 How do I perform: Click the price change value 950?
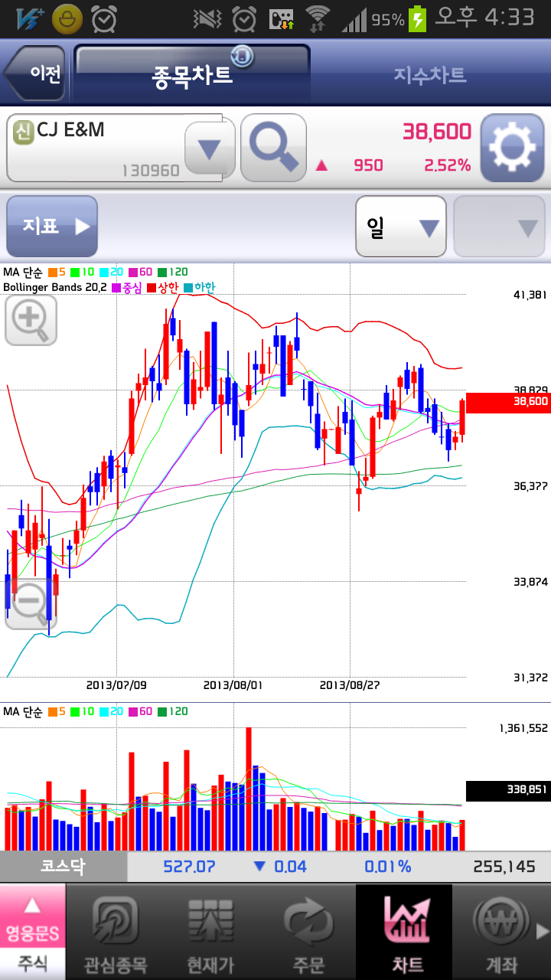tap(368, 165)
